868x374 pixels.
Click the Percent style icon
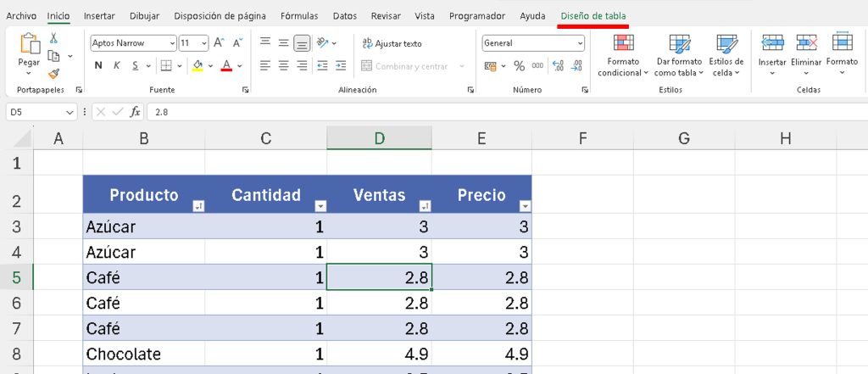(x=519, y=66)
